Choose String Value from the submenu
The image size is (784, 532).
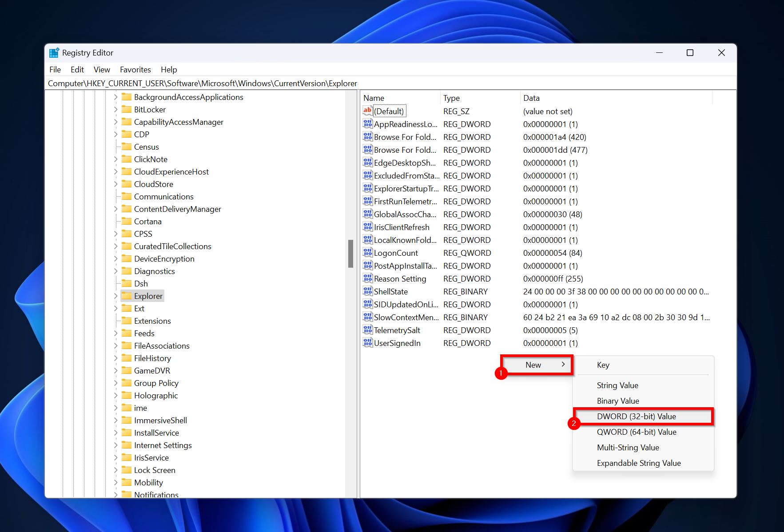pos(643,385)
